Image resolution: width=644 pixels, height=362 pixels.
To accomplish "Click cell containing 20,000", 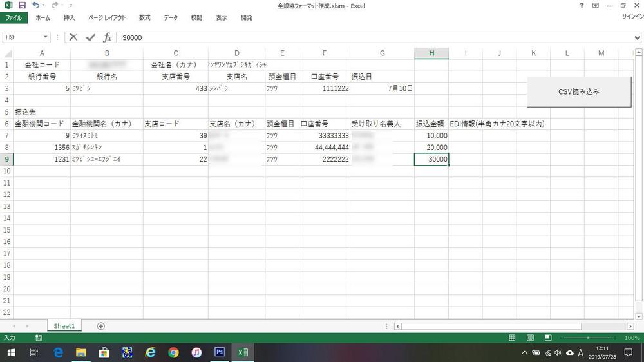I will [431, 148].
